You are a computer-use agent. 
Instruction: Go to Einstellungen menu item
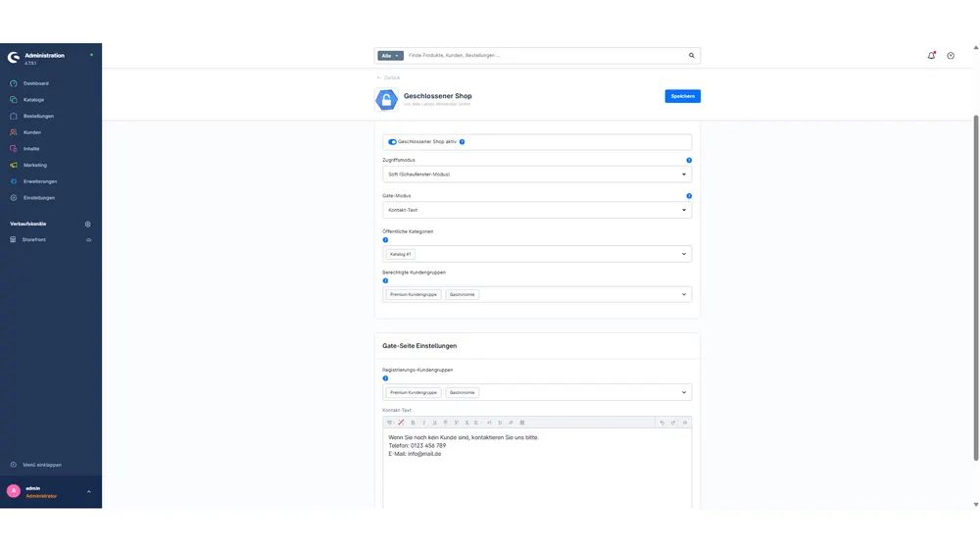pyautogui.click(x=39, y=197)
